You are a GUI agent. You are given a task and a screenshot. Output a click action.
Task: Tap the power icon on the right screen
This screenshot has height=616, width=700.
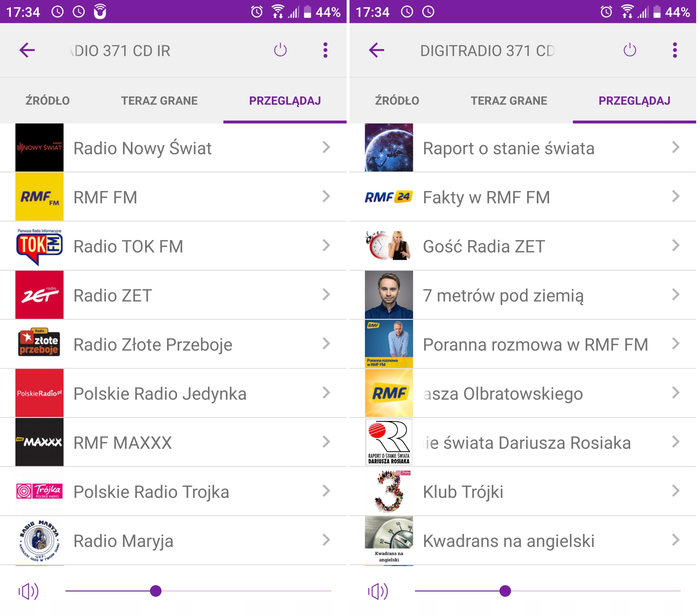click(x=629, y=50)
